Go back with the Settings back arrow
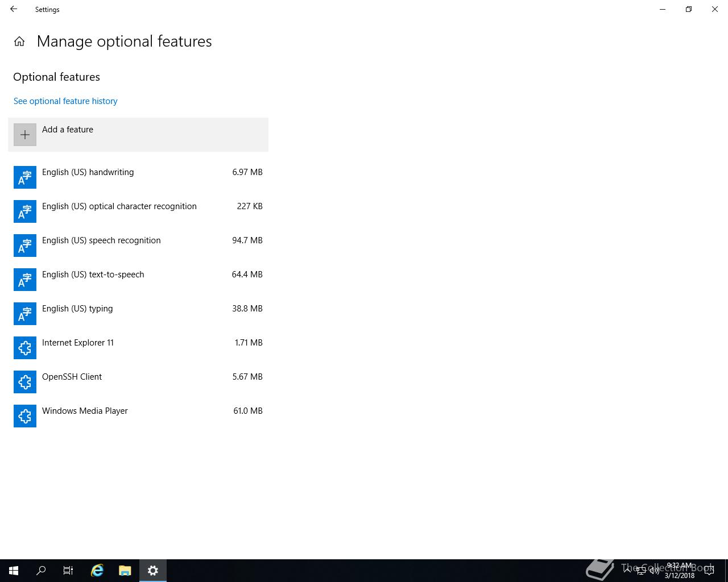Screen dimensions: 728x582 tap(14, 9)
